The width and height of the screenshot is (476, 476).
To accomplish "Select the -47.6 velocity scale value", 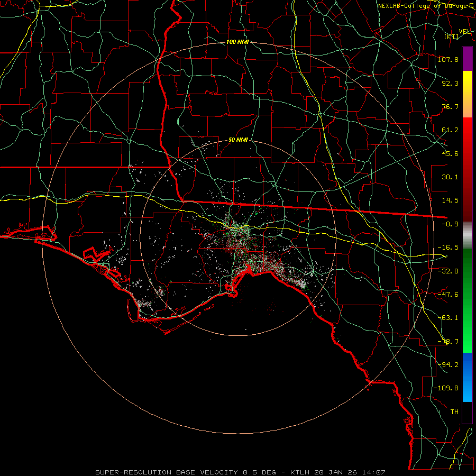I will point(448,295).
